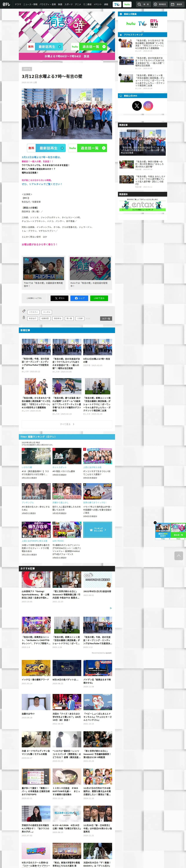
Task: Open 過去話一覧 Hulu floating banner
Action: click(178, 531)
